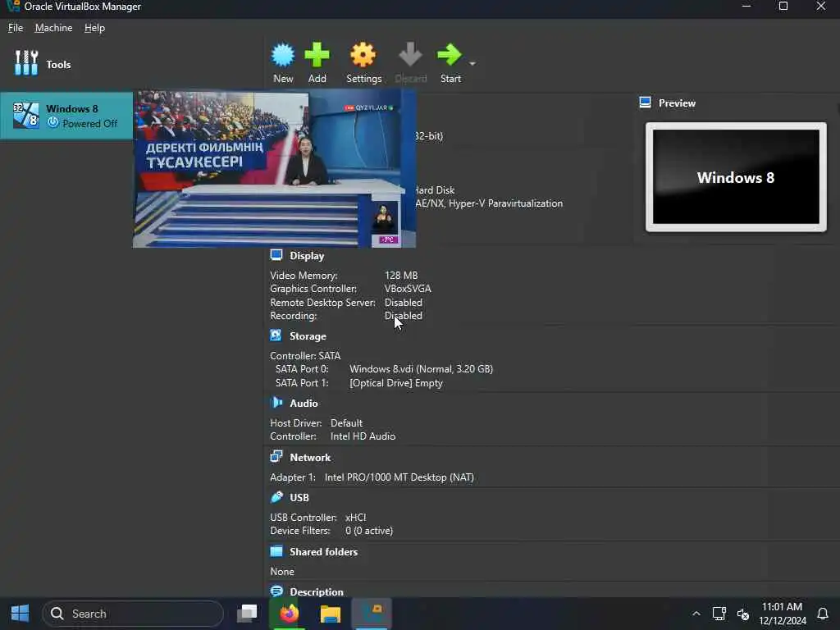Click 'Hyper-V Paravirtualization' text
This screenshot has width=840, height=630.
pyautogui.click(x=505, y=203)
